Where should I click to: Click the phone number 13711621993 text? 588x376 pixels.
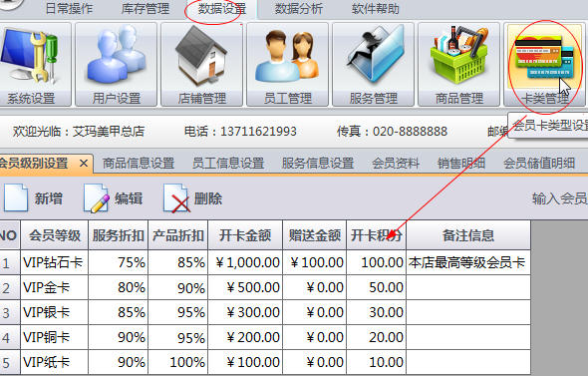point(258,132)
